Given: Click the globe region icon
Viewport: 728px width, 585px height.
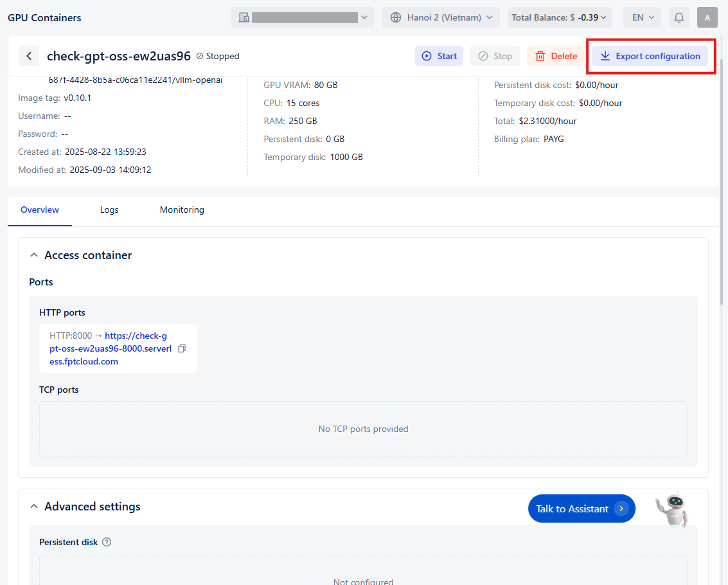Looking at the screenshot, I should [x=396, y=17].
